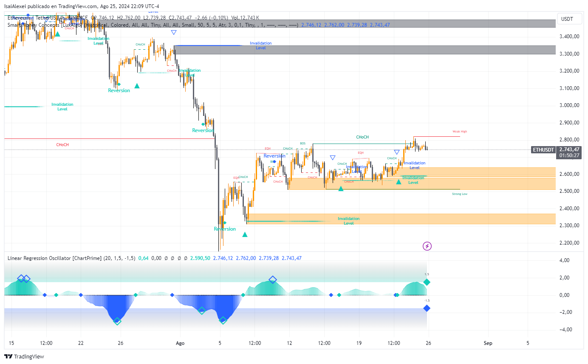The width and height of the screenshot is (588, 364).
Task: Click the BOS label
Action: coord(302,144)
